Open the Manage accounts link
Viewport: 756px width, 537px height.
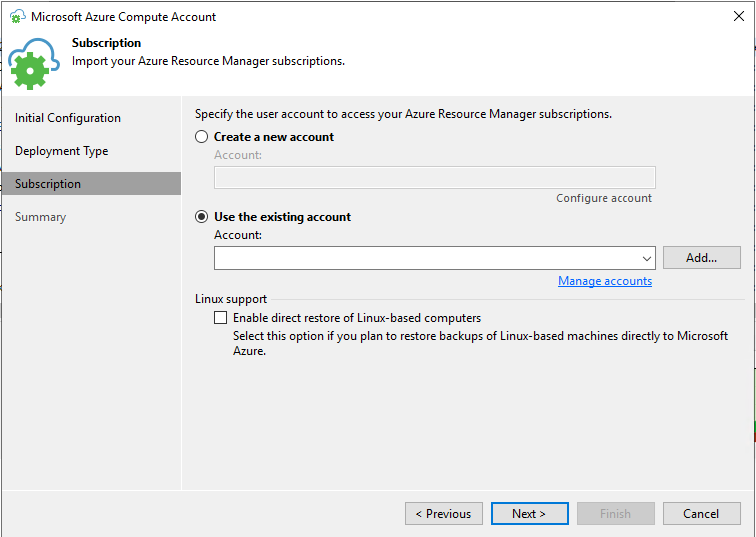(605, 281)
